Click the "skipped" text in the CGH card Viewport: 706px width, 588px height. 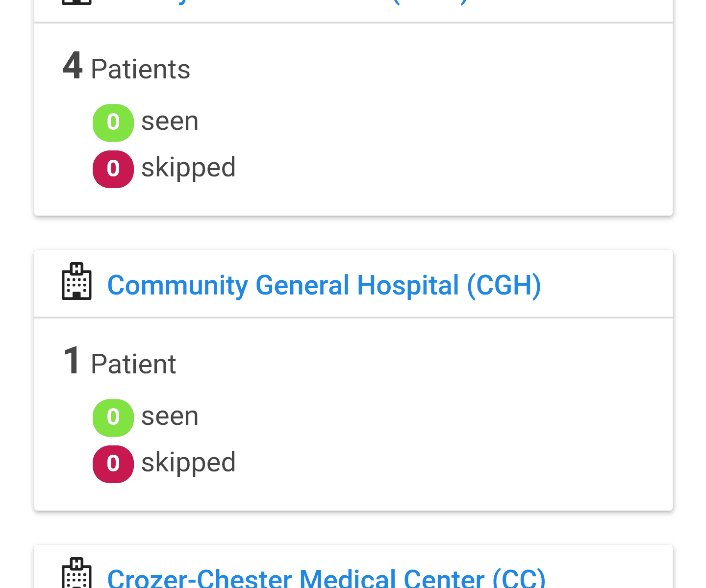pos(188,463)
